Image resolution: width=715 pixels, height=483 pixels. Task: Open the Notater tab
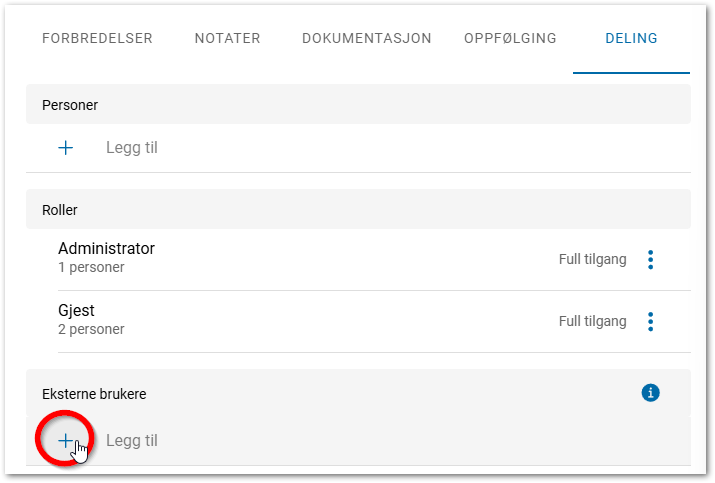[x=227, y=39]
